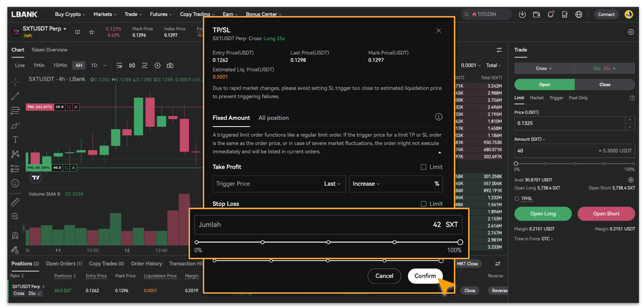Open the pattern drawing tool

tap(15, 154)
